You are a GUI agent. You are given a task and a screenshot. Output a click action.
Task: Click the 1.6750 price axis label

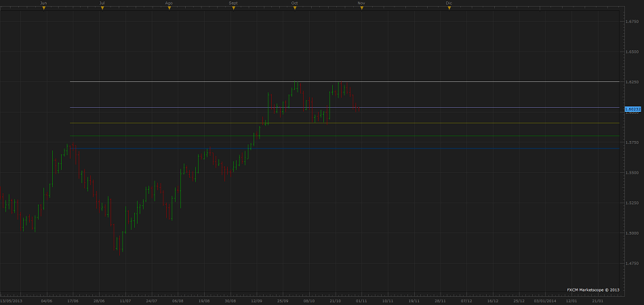coord(632,21)
